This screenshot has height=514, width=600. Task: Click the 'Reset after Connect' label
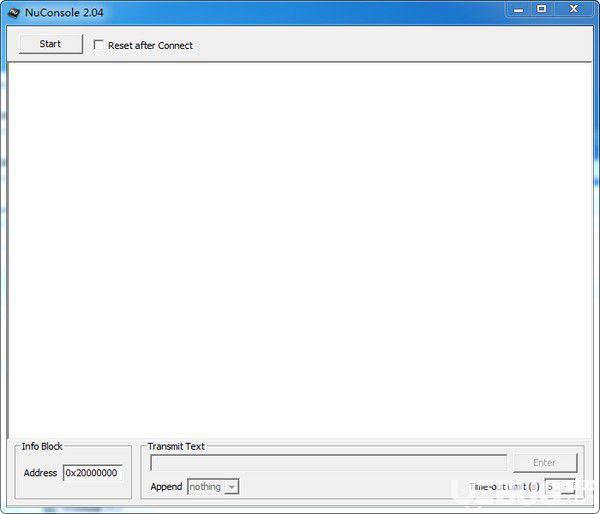(x=150, y=46)
